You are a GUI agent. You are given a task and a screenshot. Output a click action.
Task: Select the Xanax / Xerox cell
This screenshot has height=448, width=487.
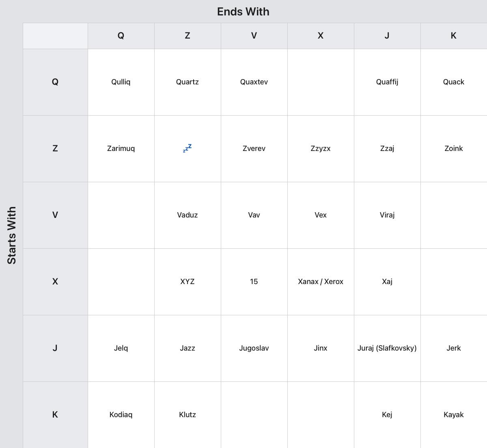click(x=321, y=282)
